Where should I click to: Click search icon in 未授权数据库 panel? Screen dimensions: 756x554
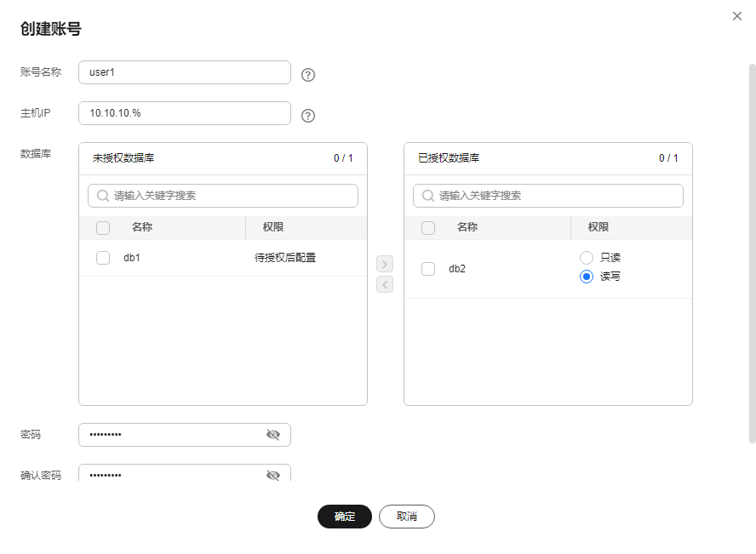(103, 196)
